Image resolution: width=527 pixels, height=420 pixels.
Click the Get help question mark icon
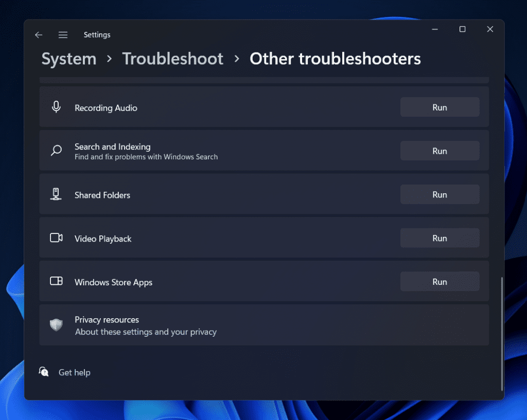click(44, 371)
